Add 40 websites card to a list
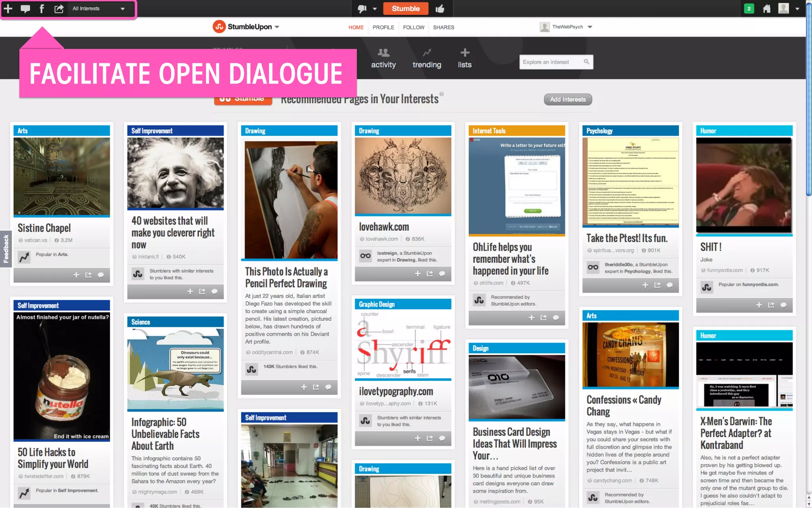The height and width of the screenshot is (508, 812). pyautogui.click(x=190, y=291)
